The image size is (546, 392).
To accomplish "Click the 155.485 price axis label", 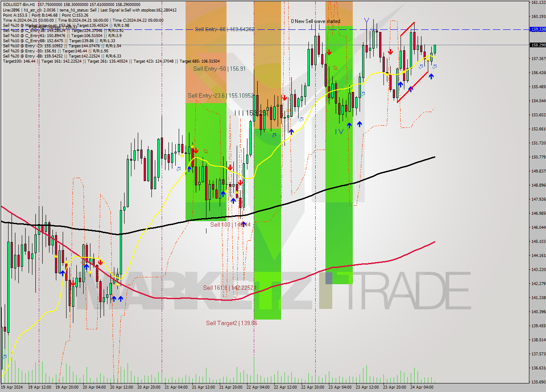I will coord(538,86).
